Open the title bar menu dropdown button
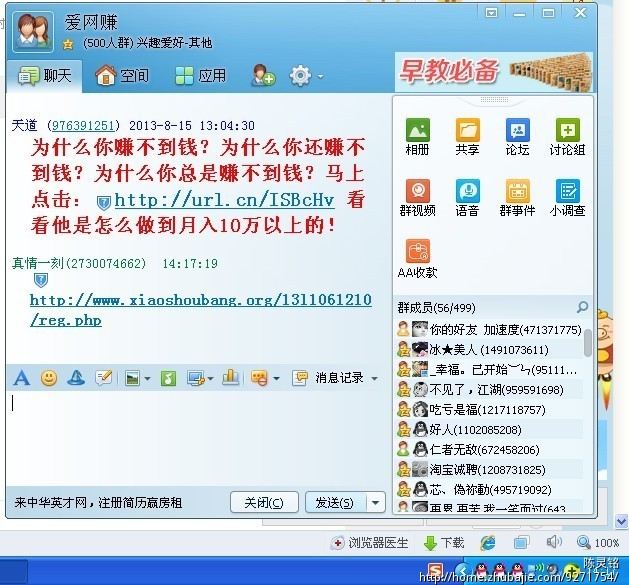Image resolution: width=629 pixels, height=585 pixels. tap(491, 13)
